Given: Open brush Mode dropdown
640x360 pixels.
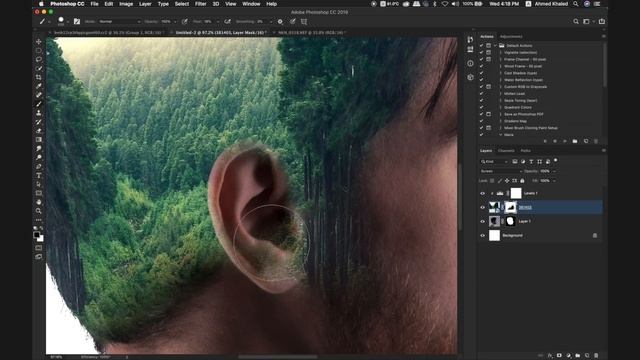Looking at the screenshot, I should 119,21.
